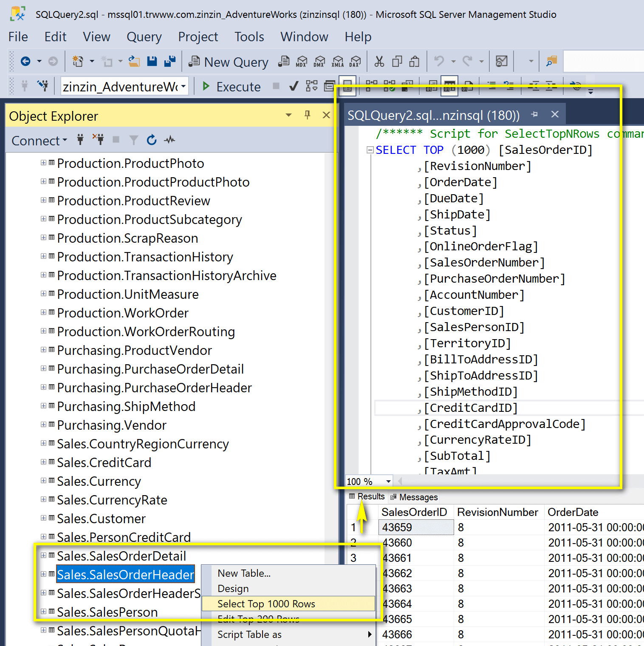Click the Decrease Indent icon
Image resolution: width=644 pixels, height=646 pixels.
point(534,86)
